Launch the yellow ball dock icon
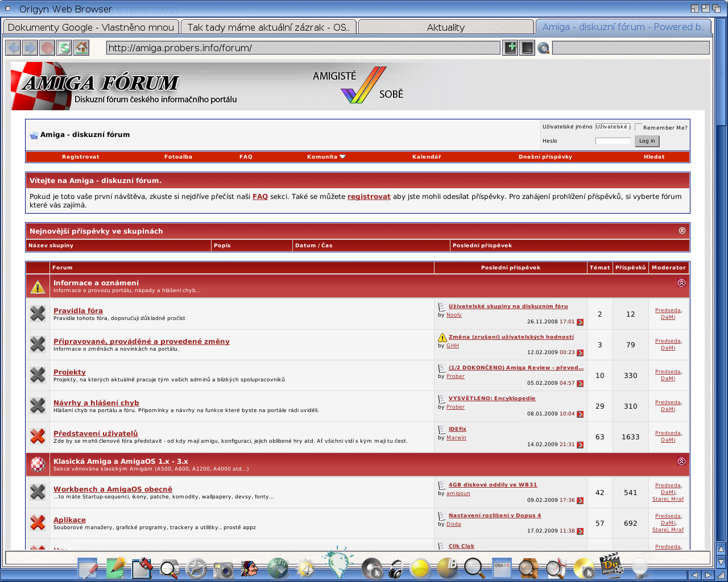Image resolution: width=728 pixels, height=582 pixels. click(x=420, y=568)
